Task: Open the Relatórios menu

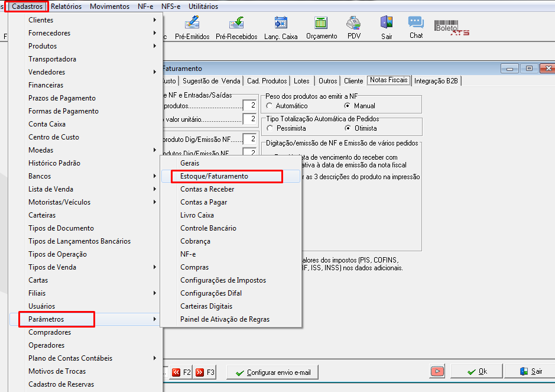Action: 66,7
